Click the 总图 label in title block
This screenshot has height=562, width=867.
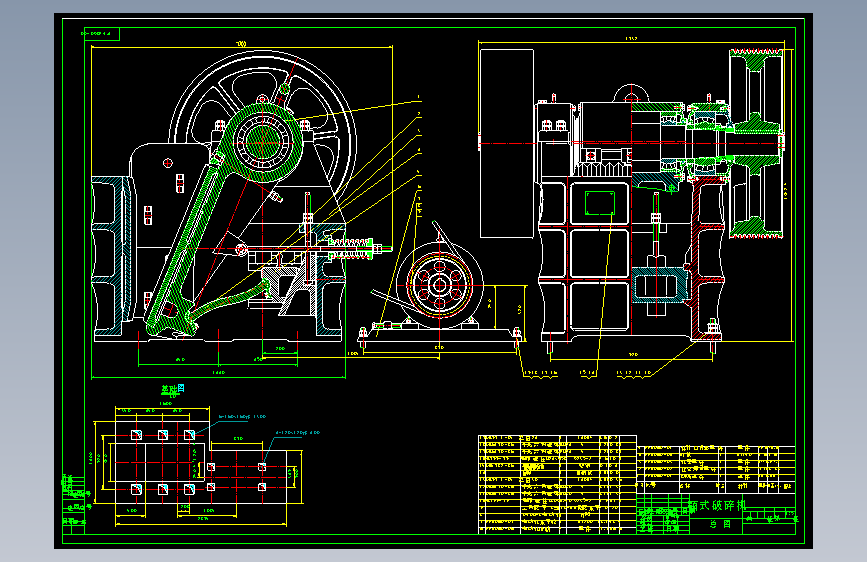point(720,524)
